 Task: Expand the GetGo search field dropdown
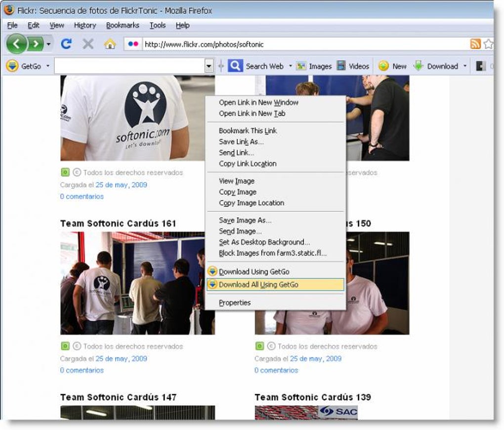click(209, 66)
